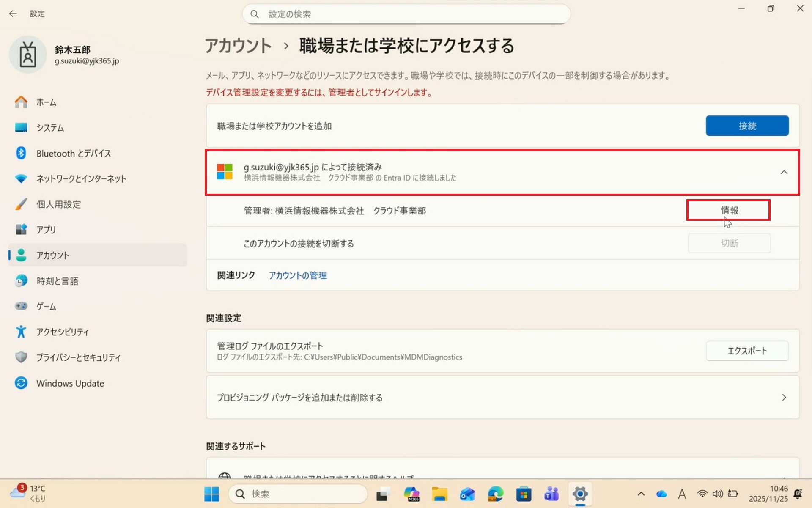
Task: Open アクセシビリティ settings page
Action: point(62,332)
